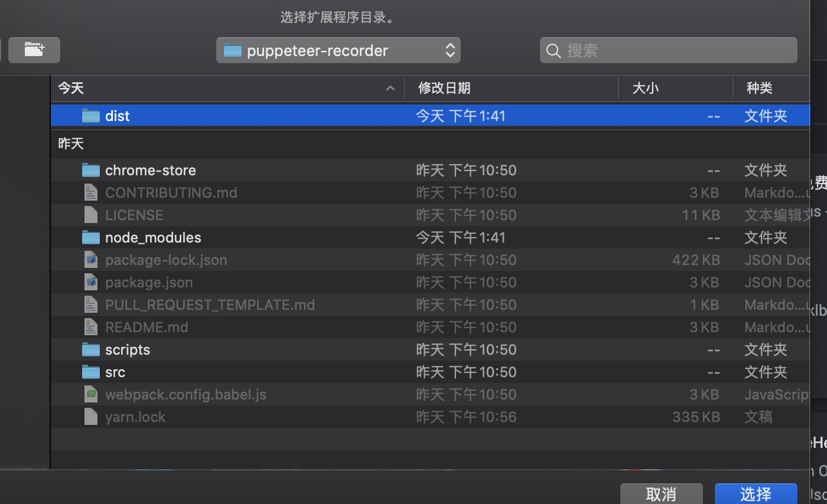
Task: Sort by 种类 column header
Action: 771,88
